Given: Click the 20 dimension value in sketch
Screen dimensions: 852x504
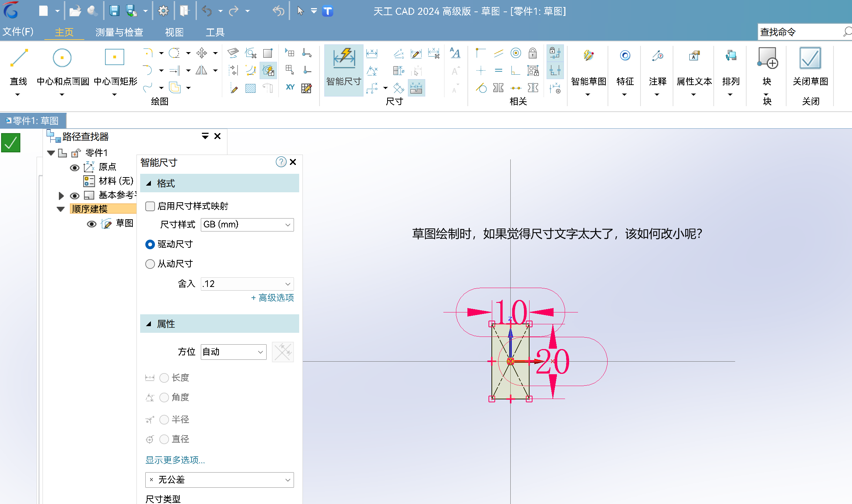Looking at the screenshot, I should [x=552, y=362].
